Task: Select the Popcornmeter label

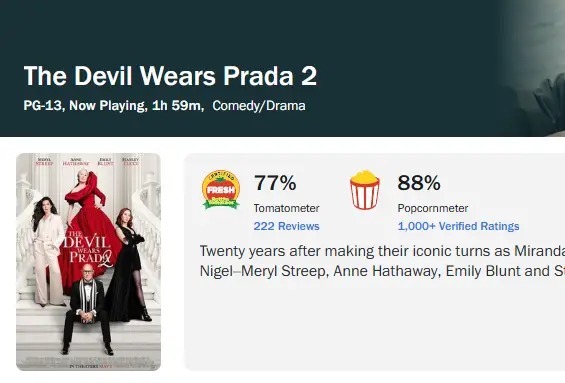Action: pyautogui.click(x=433, y=208)
